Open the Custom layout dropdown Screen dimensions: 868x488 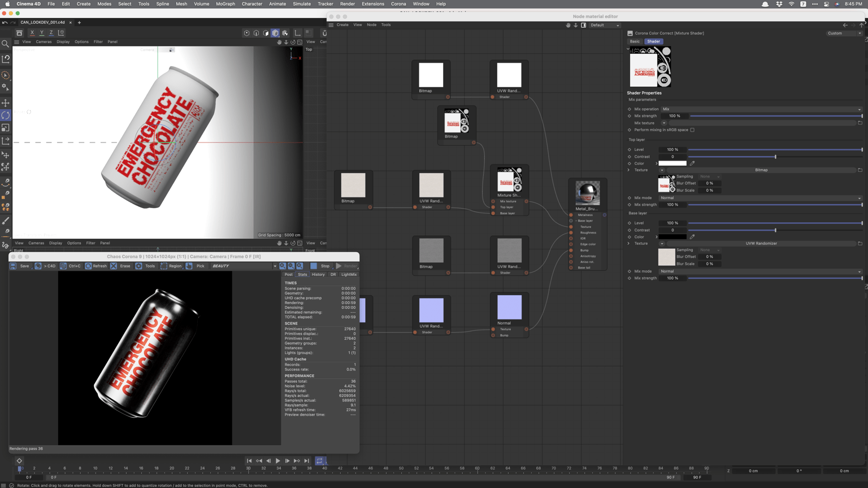[x=844, y=33]
